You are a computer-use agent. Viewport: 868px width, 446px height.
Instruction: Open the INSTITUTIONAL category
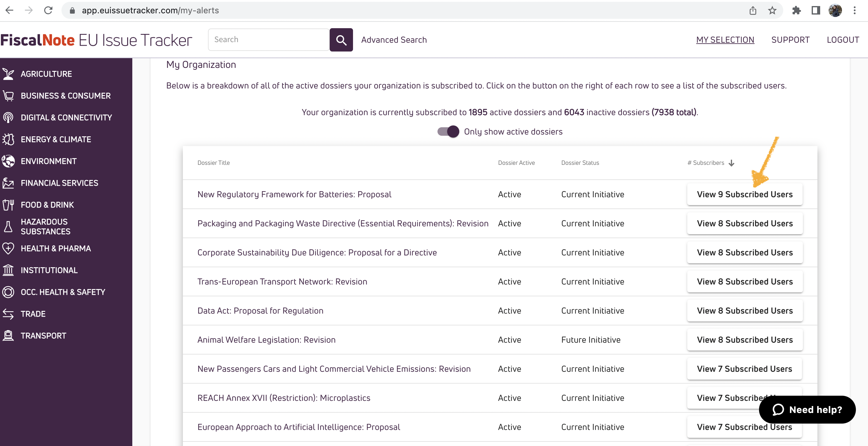point(49,270)
